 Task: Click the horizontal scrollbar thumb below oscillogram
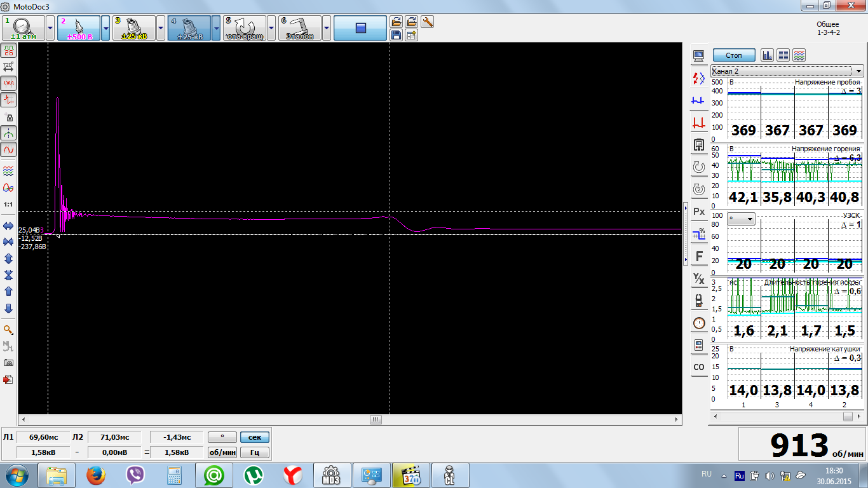376,420
